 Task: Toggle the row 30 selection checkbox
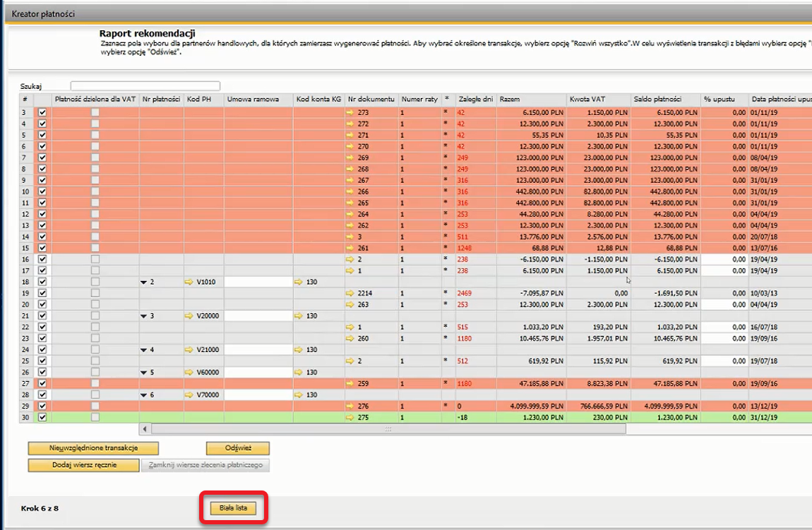(42, 417)
